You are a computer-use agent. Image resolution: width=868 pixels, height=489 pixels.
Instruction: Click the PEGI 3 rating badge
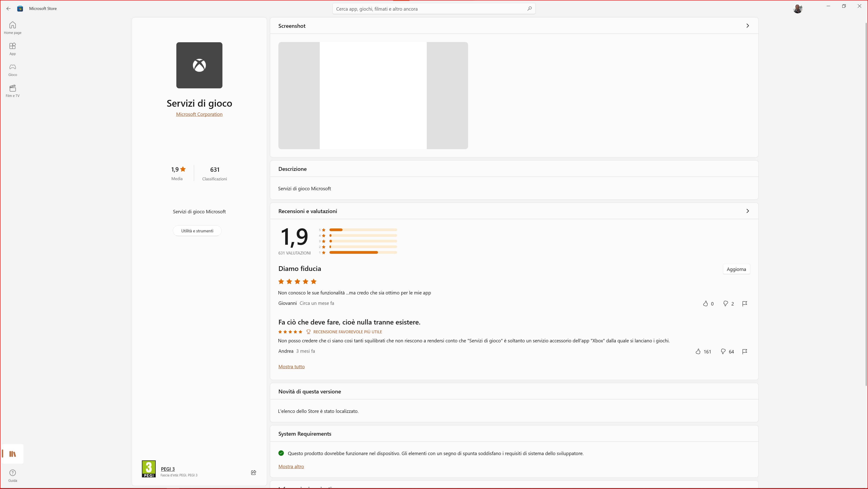pos(149,469)
